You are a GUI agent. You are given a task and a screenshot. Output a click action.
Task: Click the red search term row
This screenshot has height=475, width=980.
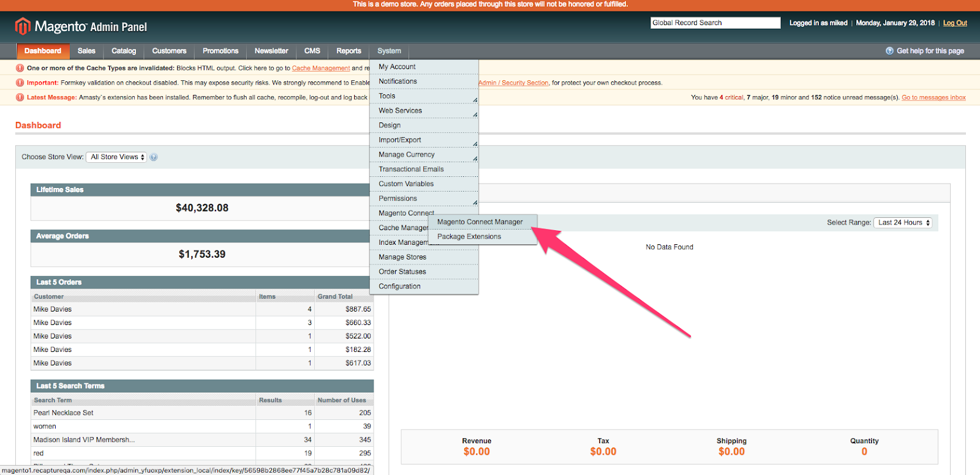(202, 454)
